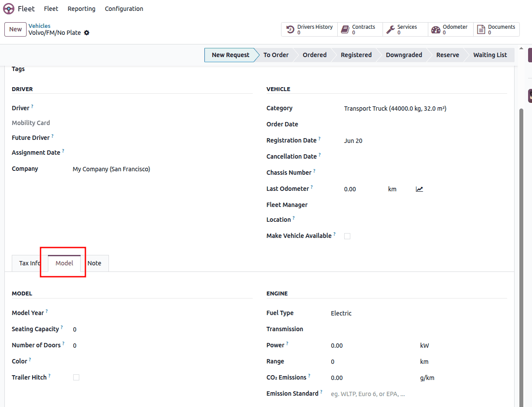Open the Company dropdown field
The width and height of the screenshot is (532, 407).
pos(163,169)
